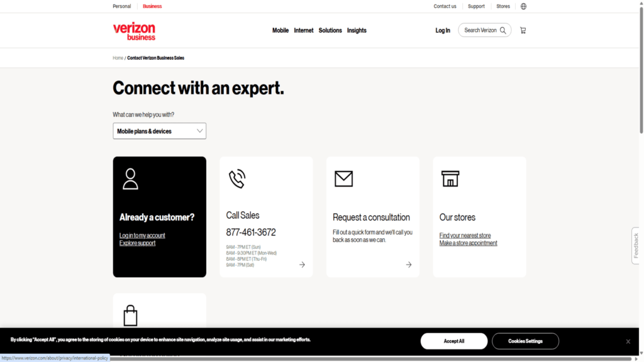This screenshot has height=362, width=644.
Task: Open the Solutions menu
Action: [330, 30]
